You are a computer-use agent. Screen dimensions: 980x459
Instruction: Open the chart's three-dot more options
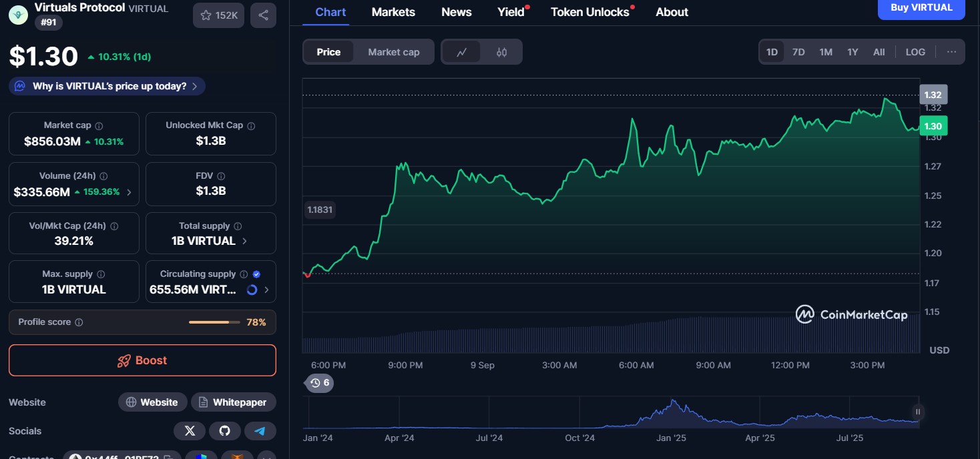tap(951, 52)
